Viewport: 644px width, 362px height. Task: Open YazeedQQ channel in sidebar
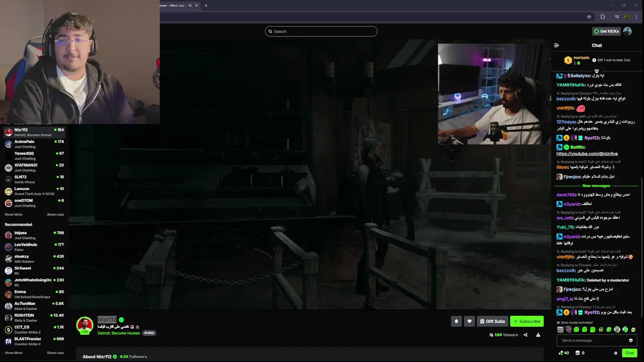click(34, 155)
